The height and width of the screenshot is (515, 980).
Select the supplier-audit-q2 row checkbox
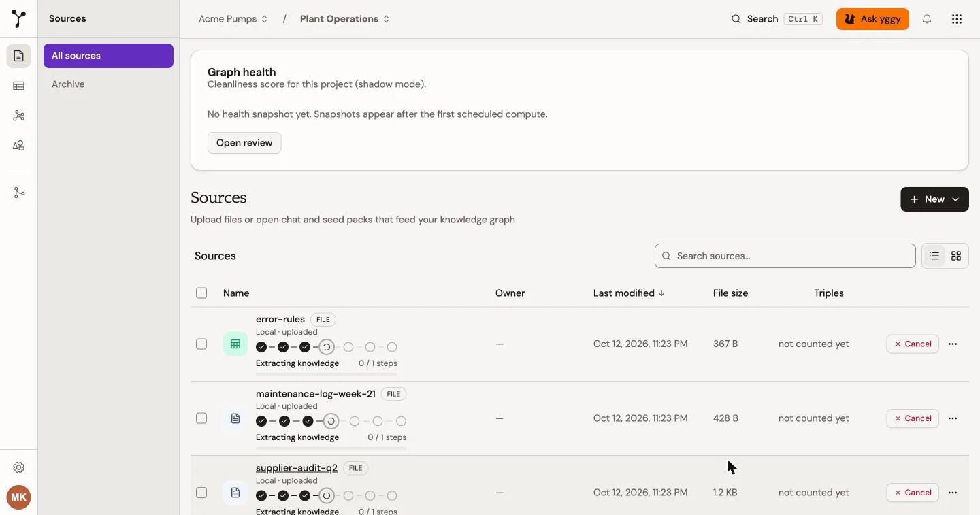coord(201,493)
